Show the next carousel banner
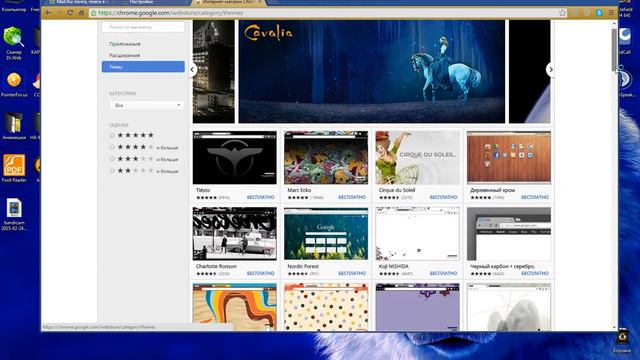Viewport: 640px width, 360px height. [551, 69]
